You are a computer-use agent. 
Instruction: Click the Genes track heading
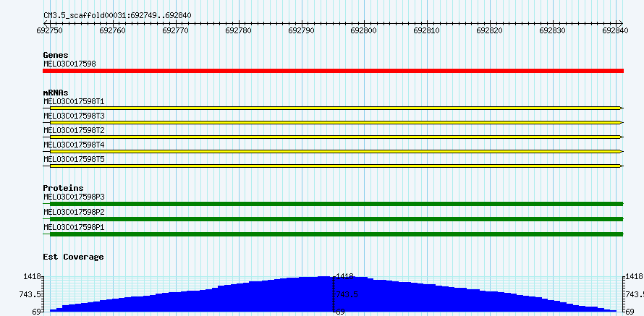(55, 55)
